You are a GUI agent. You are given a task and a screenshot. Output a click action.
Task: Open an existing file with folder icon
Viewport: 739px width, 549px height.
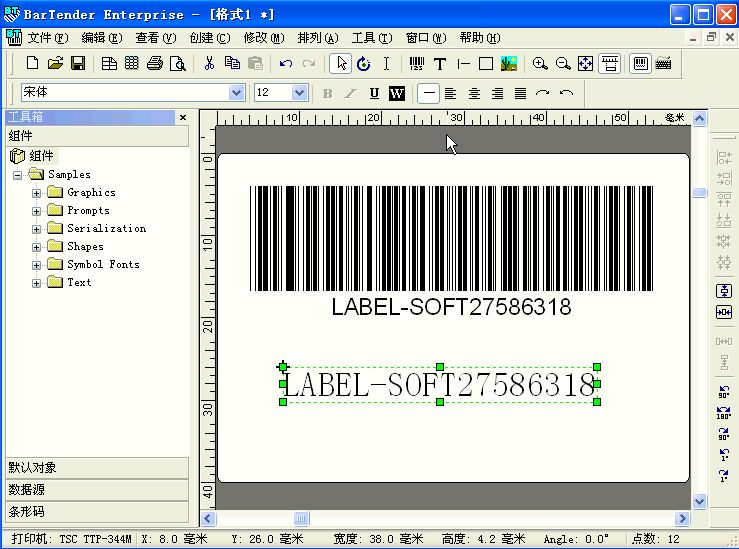55,63
